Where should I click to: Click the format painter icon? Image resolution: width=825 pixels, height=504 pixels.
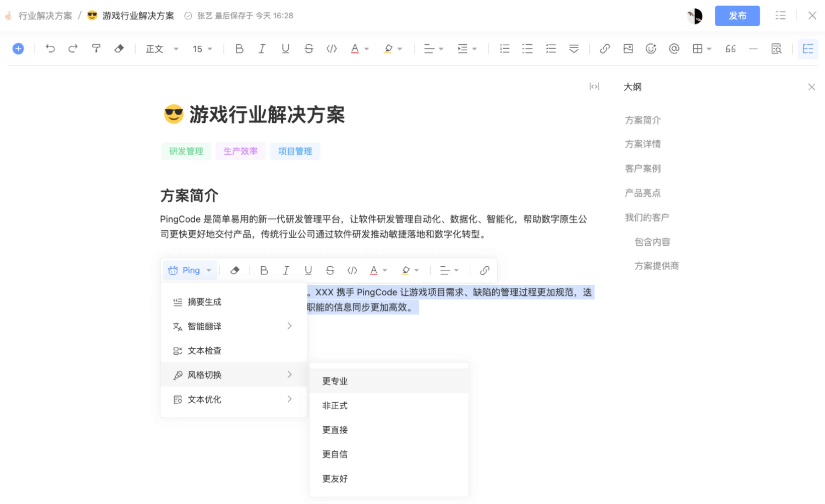[96, 49]
